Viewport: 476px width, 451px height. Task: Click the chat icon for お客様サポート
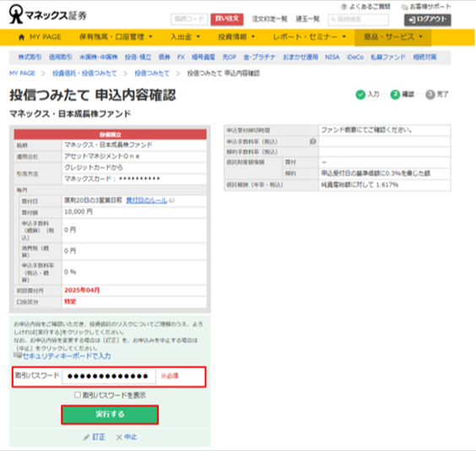tap(404, 7)
